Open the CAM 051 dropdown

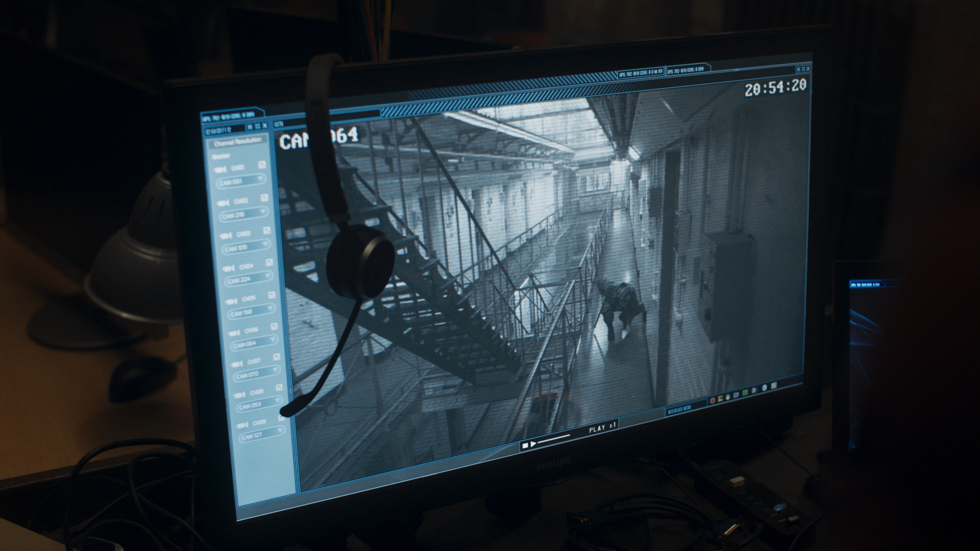click(x=241, y=181)
